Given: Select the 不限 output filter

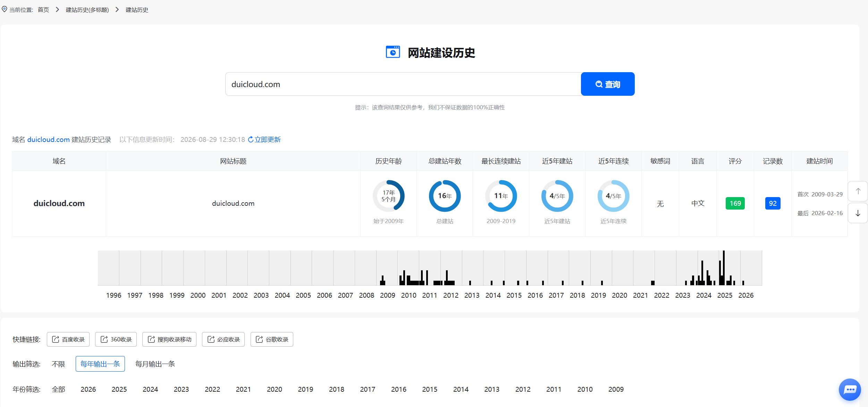Looking at the screenshot, I should click(x=58, y=364).
